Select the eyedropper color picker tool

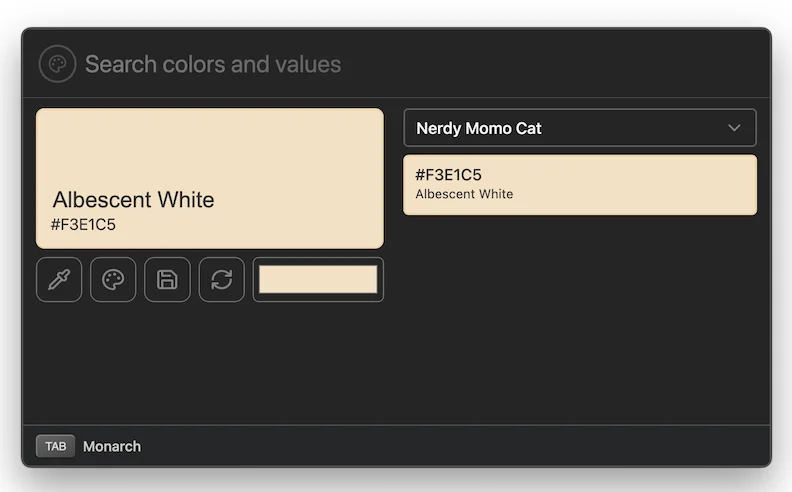point(59,280)
